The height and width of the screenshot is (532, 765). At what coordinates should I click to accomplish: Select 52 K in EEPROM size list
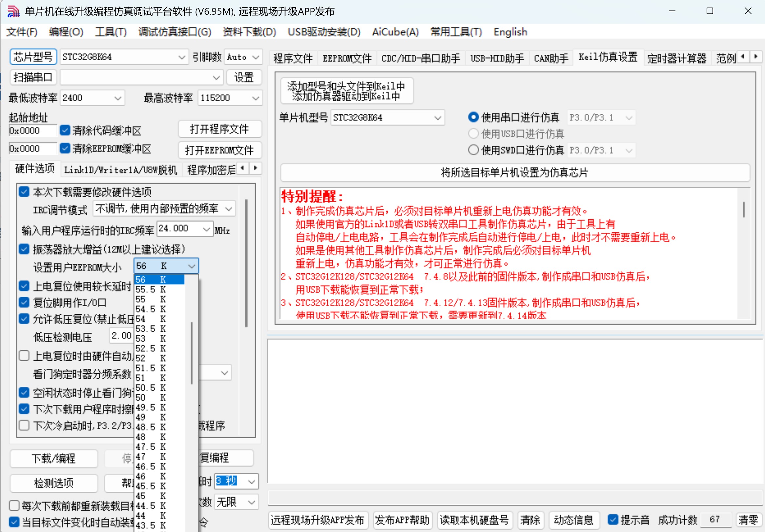tap(159, 358)
